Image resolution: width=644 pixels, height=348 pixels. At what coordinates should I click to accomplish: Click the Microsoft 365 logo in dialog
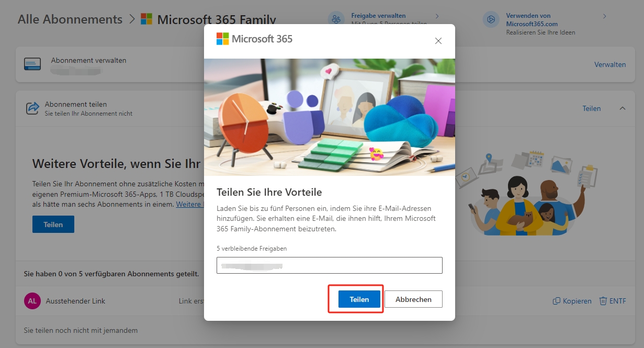click(x=255, y=39)
